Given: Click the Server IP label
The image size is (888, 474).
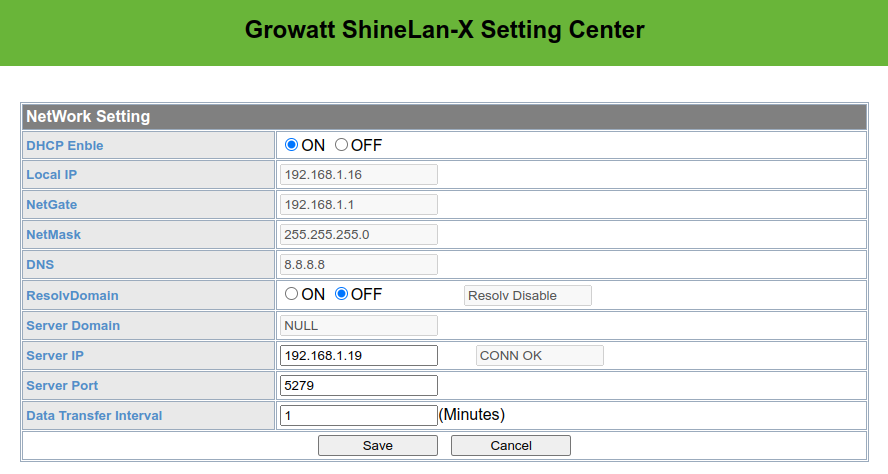Looking at the screenshot, I should [x=55, y=356].
